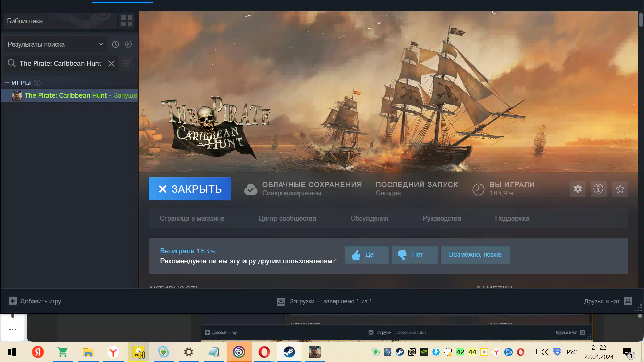Click cloud saves sync status icon
The width and height of the screenshot is (644, 362).
tap(251, 189)
